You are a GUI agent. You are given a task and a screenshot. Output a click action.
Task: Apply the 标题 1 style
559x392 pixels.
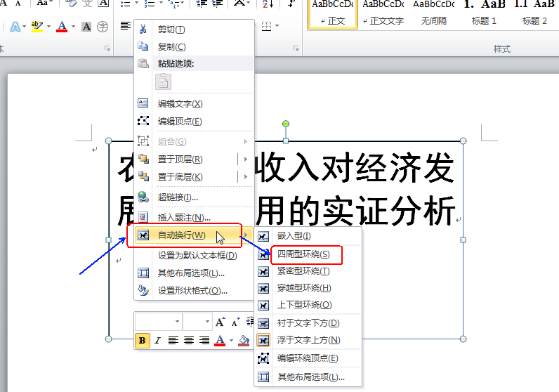484,13
